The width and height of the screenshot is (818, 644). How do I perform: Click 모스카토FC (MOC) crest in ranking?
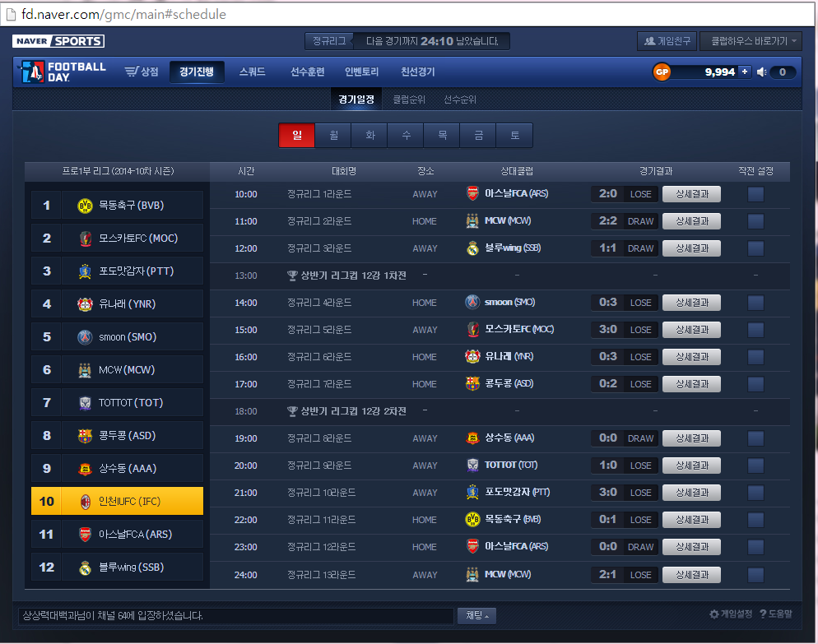click(85, 239)
